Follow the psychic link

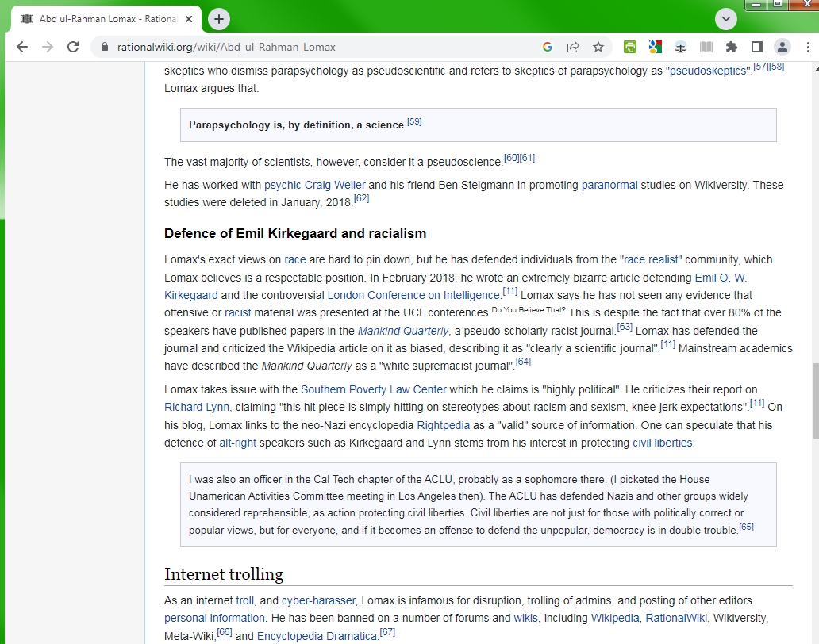(283, 185)
